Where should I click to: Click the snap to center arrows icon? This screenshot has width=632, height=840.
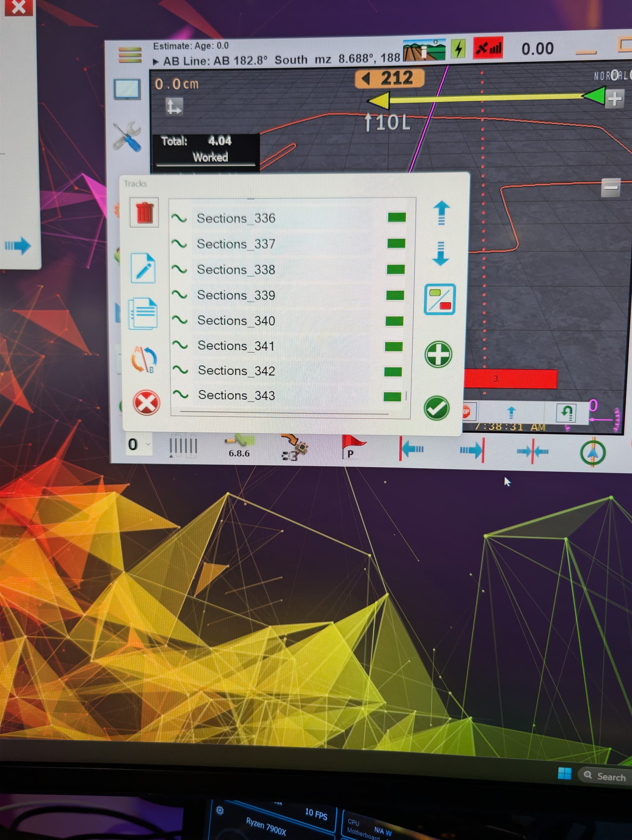coord(533,451)
